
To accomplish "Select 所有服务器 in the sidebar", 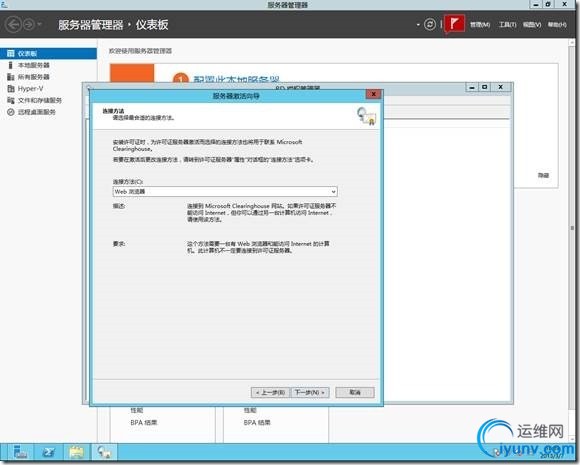I will (x=34, y=77).
